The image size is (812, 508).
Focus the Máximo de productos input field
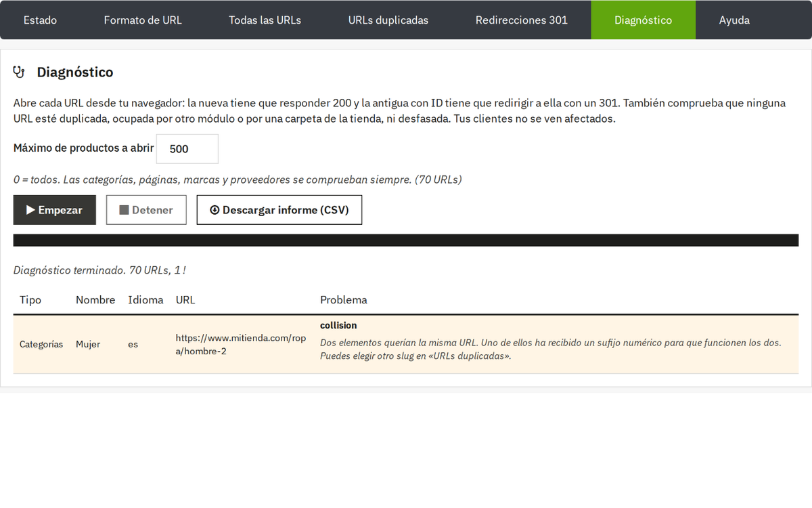[x=187, y=149]
